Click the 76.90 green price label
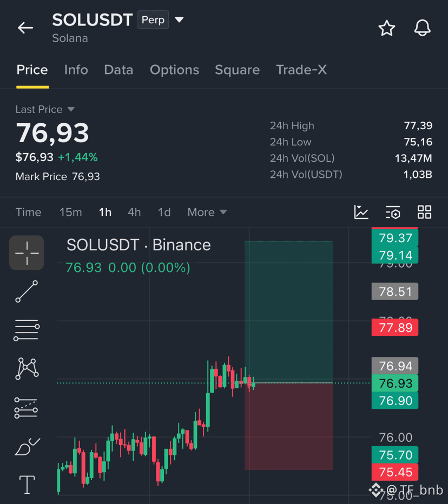The width and height of the screenshot is (448, 504). pyautogui.click(x=395, y=401)
